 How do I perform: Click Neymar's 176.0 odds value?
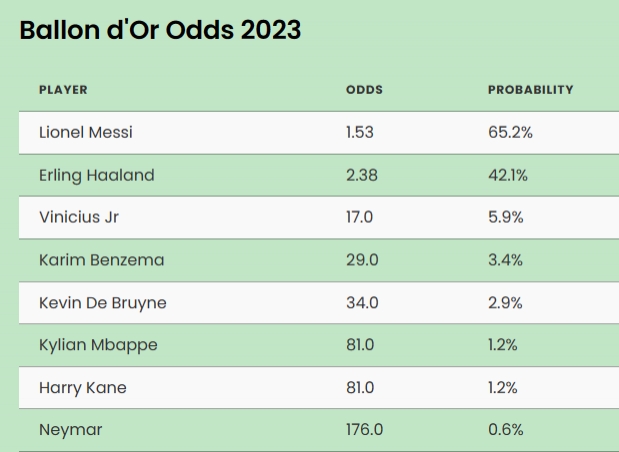(365, 430)
